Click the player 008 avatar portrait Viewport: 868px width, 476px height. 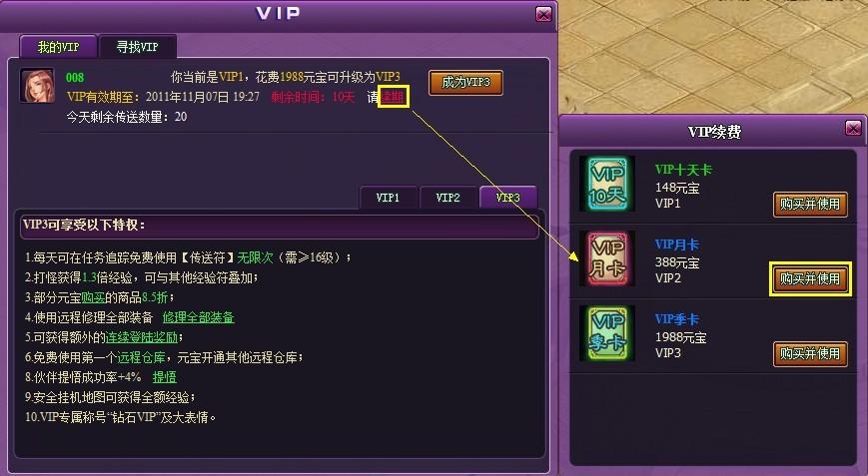coord(38,86)
